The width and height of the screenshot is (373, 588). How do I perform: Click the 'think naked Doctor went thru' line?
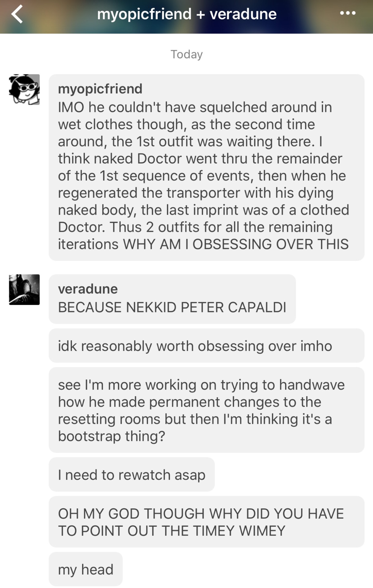[200, 159]
